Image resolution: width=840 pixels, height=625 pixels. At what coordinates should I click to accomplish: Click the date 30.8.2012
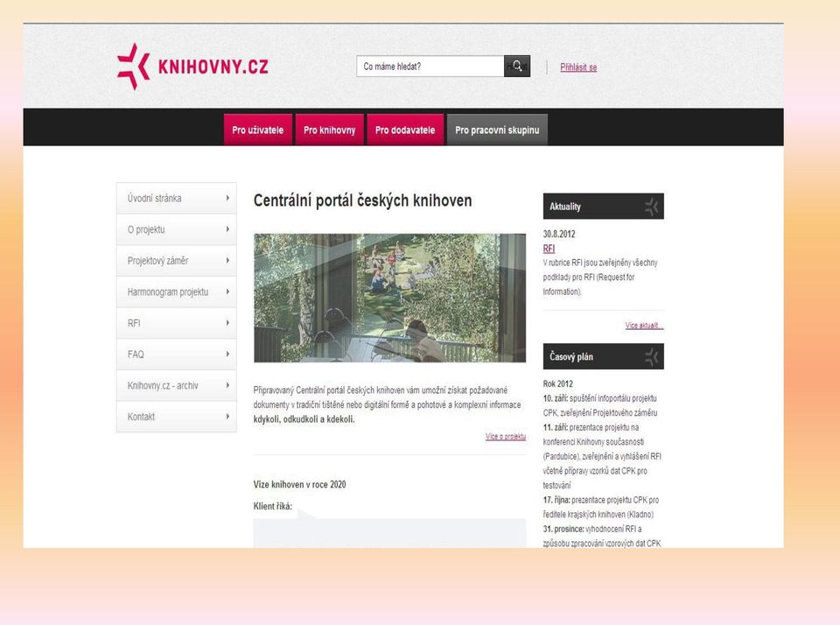pyautogui.click(x=559, y=235)
